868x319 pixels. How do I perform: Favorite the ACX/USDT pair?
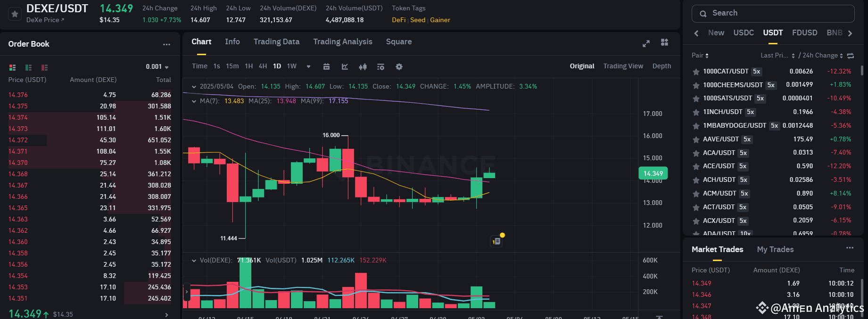[696, 221]
